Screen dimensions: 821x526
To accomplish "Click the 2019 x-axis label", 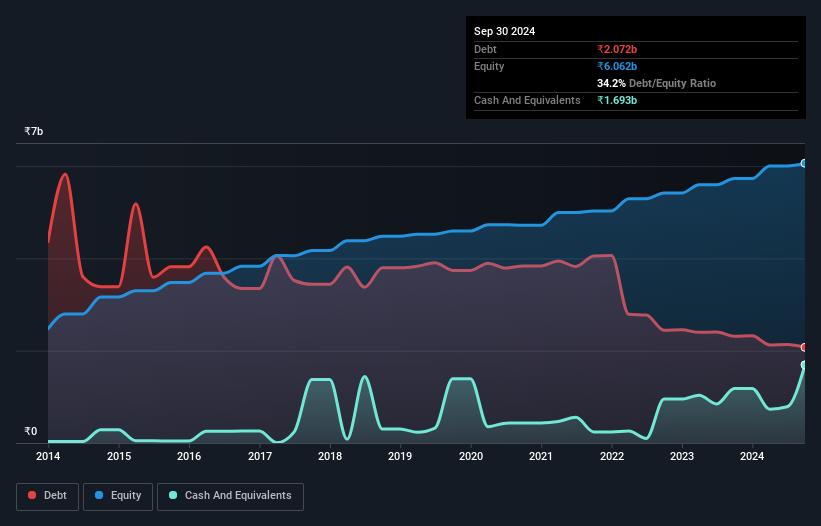I will point(400,456).
